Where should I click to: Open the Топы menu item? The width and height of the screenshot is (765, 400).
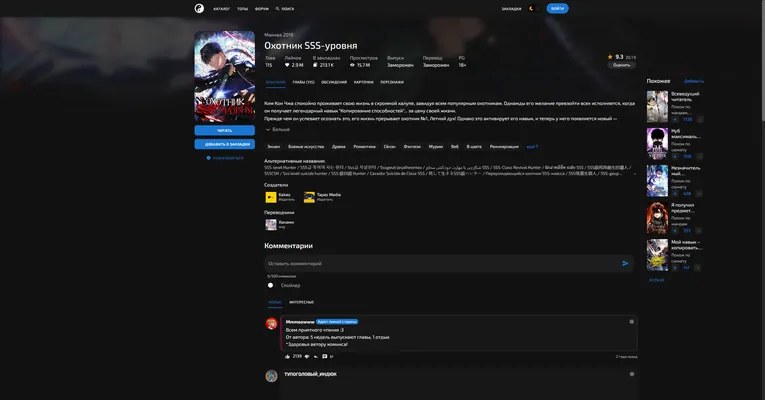tap(242, 9)
